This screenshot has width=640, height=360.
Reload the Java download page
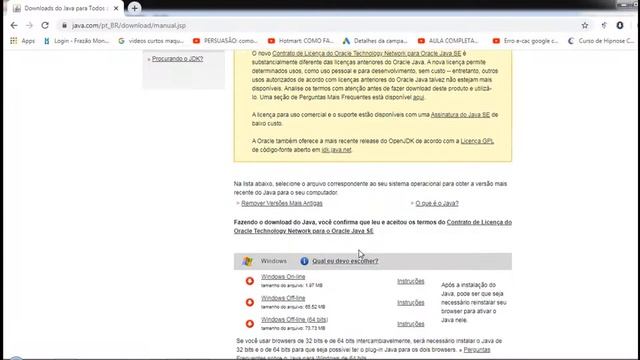point(45,25)
